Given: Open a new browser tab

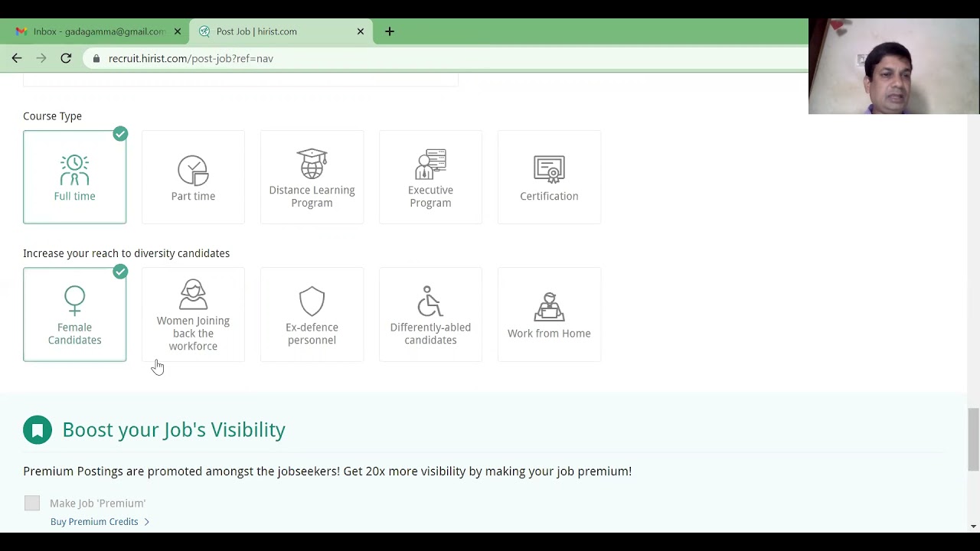Looking at the screenshot, I should click(390, 31).
